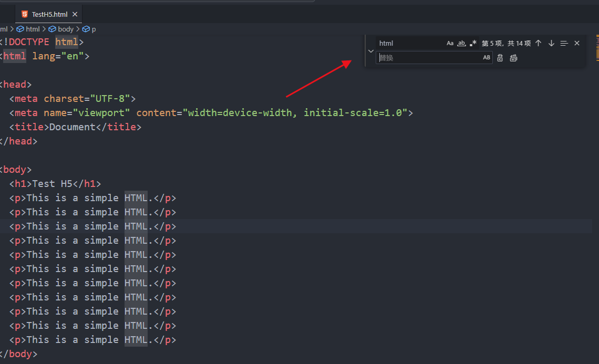Toggle Preserve Case (AB) in replace box

pyautogui.click(x=487, y=58)
